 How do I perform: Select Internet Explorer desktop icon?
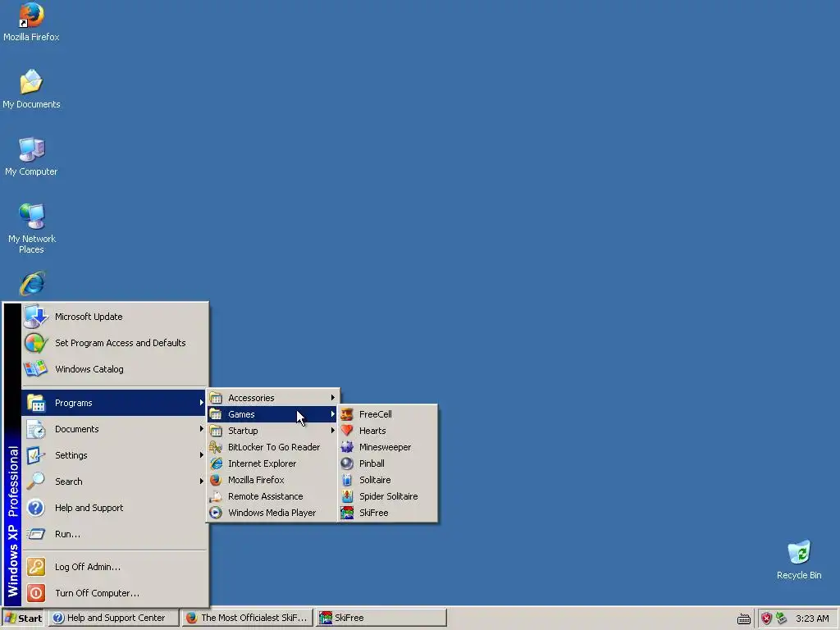tap(32, 284)
